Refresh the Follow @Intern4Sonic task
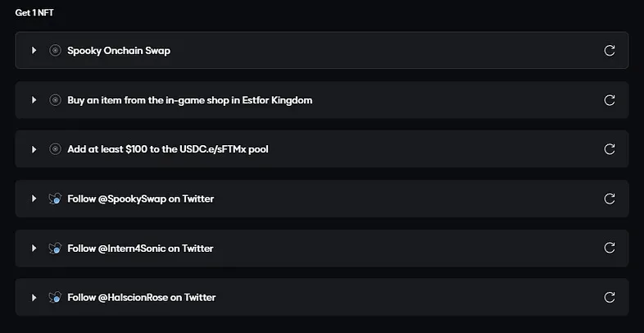Screen dimensions: 644x333 click(x=609, y=248)
